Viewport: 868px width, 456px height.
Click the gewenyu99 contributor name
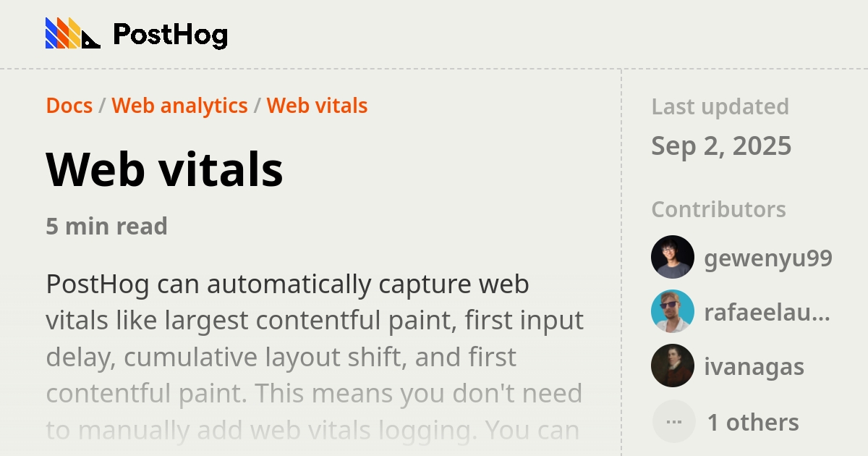pyautogui.click(x=769, y=257)
